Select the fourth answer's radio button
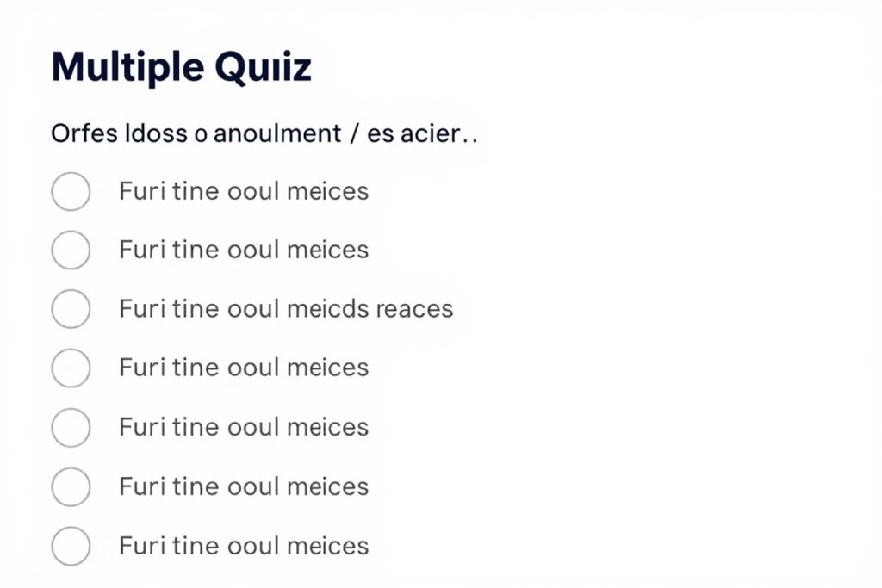Viewport: 882px width, 588px height. [71, 368]
